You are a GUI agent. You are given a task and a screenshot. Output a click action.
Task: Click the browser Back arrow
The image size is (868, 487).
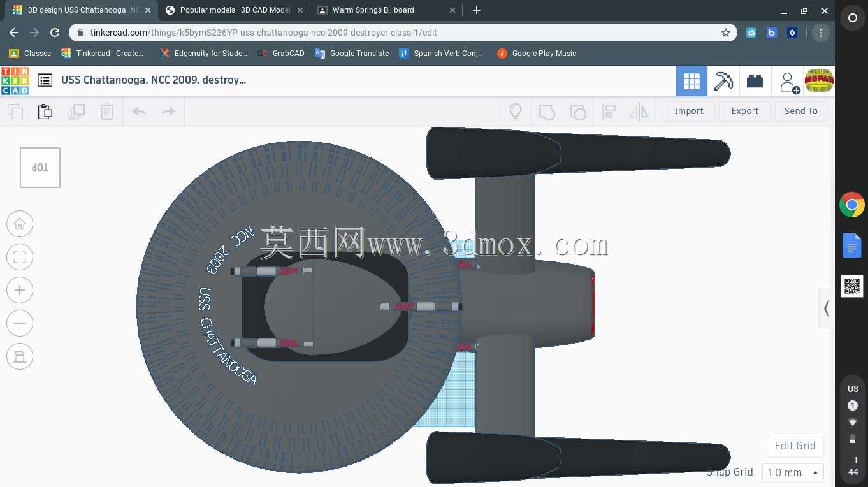click(x=14, y=33)
